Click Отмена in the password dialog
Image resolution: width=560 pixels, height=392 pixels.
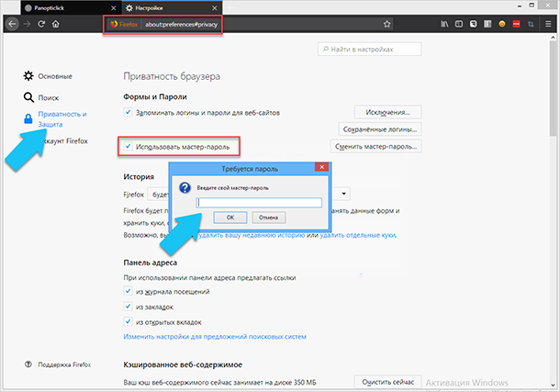coord(269,217)
